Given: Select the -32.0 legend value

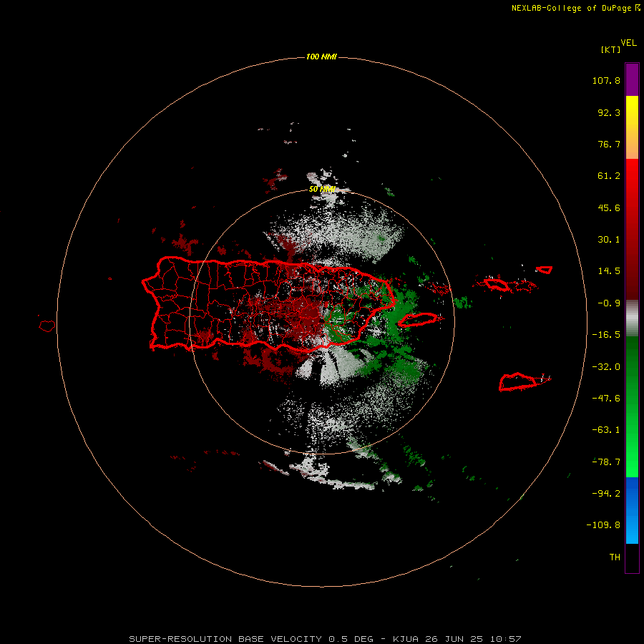Looking at the screenshot, I should click(x=606, y=367).
